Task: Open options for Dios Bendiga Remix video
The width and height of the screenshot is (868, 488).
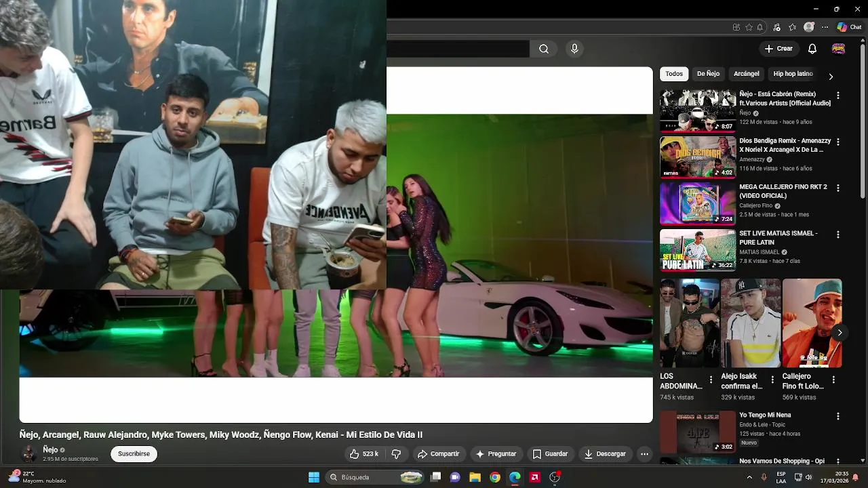Action: click(x=838, y=142)
